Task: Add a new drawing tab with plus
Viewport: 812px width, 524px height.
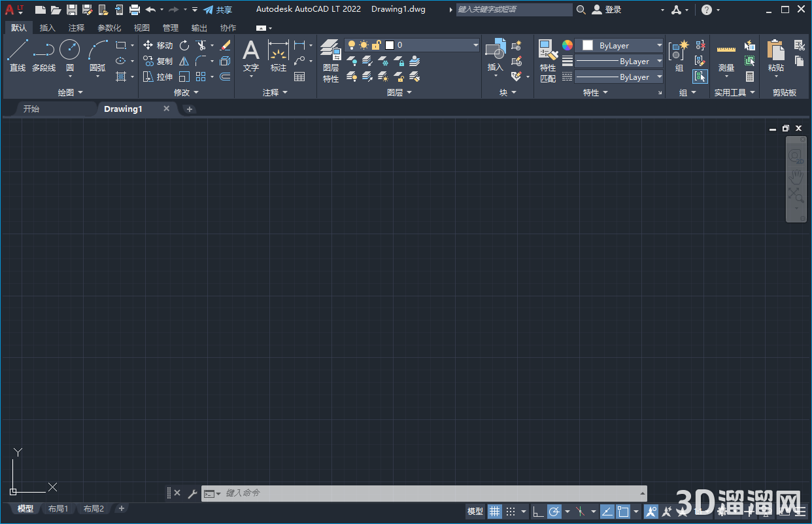Action: (190, 109)
